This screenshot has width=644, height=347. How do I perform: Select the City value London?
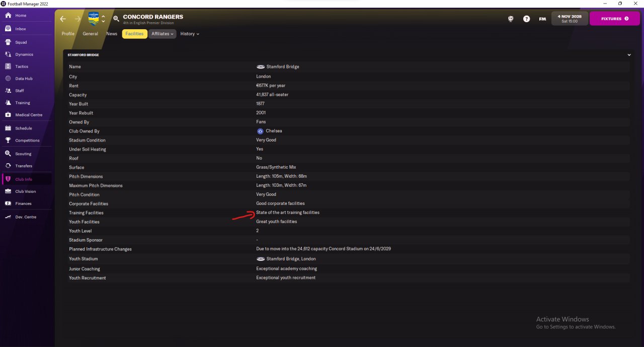pyautogui.click(x=263, y=77)
